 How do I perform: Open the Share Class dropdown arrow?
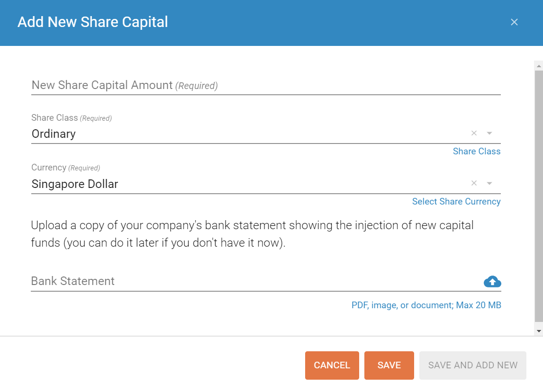click(489, 133)
